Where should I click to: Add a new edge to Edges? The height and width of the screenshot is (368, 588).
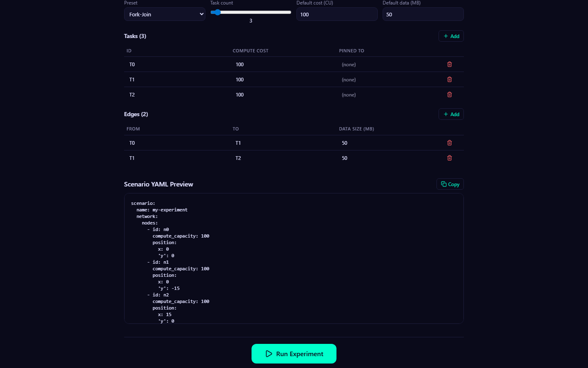coord(451,114)
